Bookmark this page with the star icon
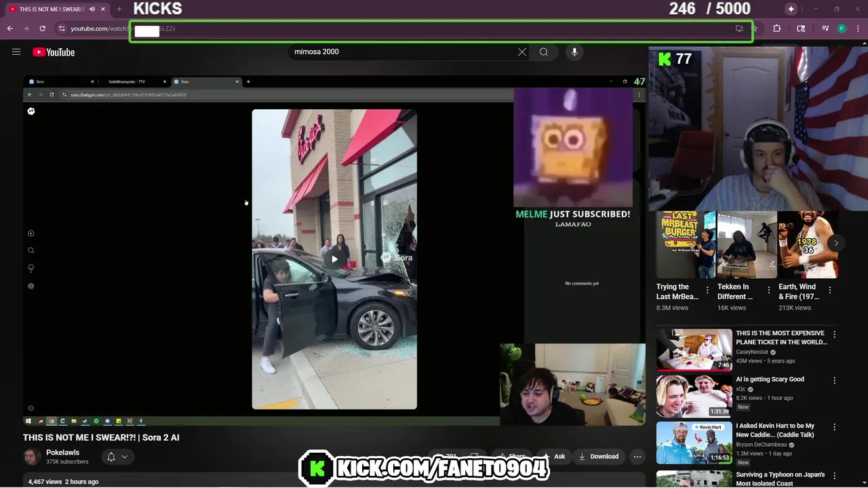The width and height of the screenshot is (868, 488). pyautogui.click(x=755, y=28)
